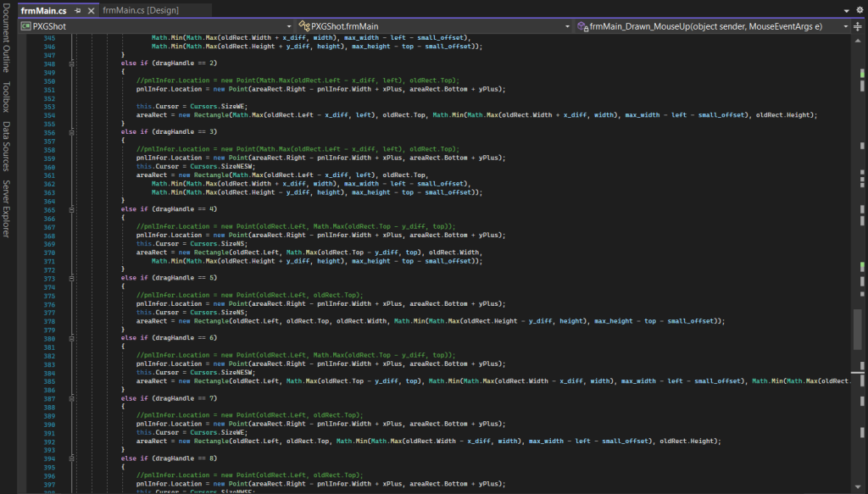The image size is (868, 494).
Task: Open the Server Explorer side panel
Action: [x=6, y=208]
